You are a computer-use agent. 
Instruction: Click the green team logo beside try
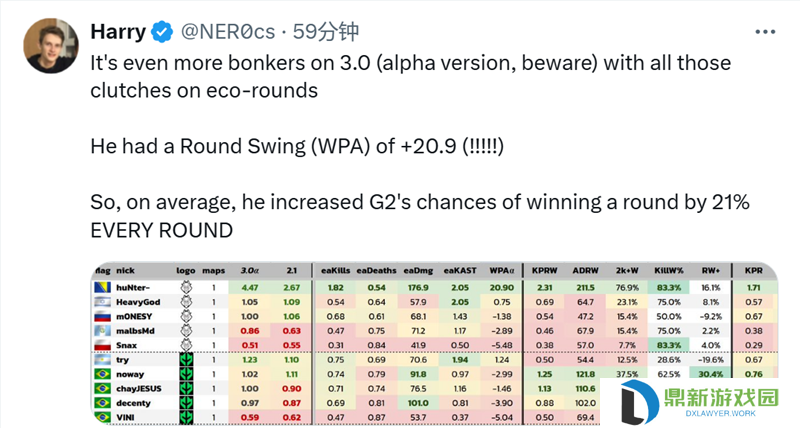(x=186, y=360)
